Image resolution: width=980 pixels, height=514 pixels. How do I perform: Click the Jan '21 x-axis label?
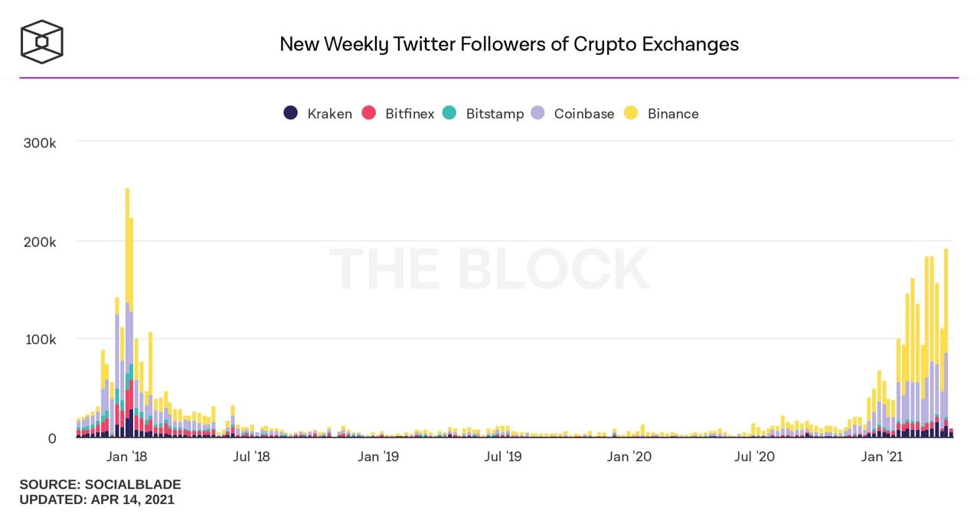[881, 457]
